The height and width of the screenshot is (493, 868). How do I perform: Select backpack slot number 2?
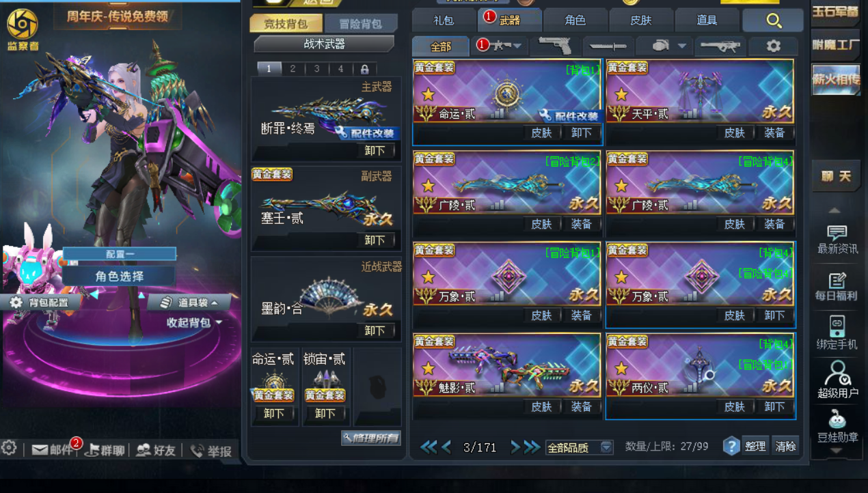(293, 69)
